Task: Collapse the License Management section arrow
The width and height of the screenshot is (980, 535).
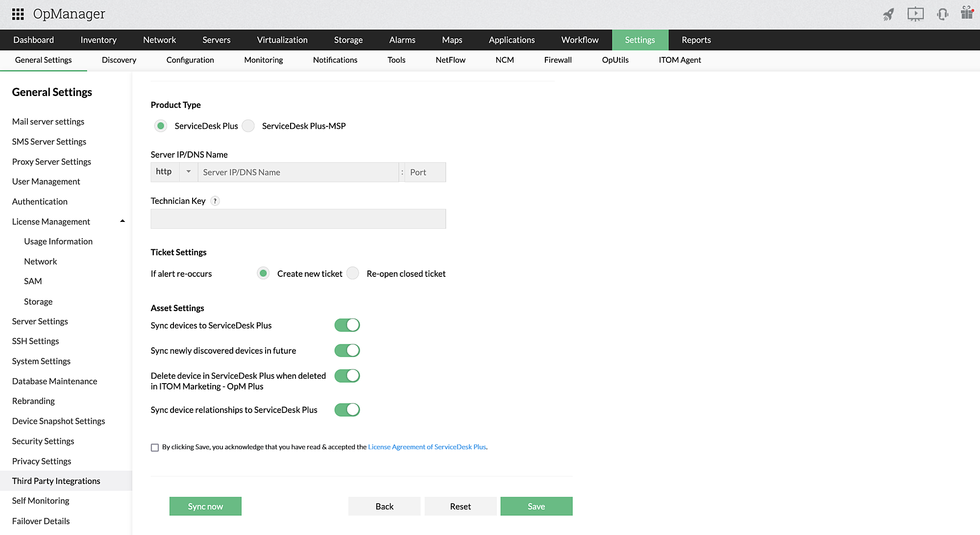Action: click(x=122, y=221)
